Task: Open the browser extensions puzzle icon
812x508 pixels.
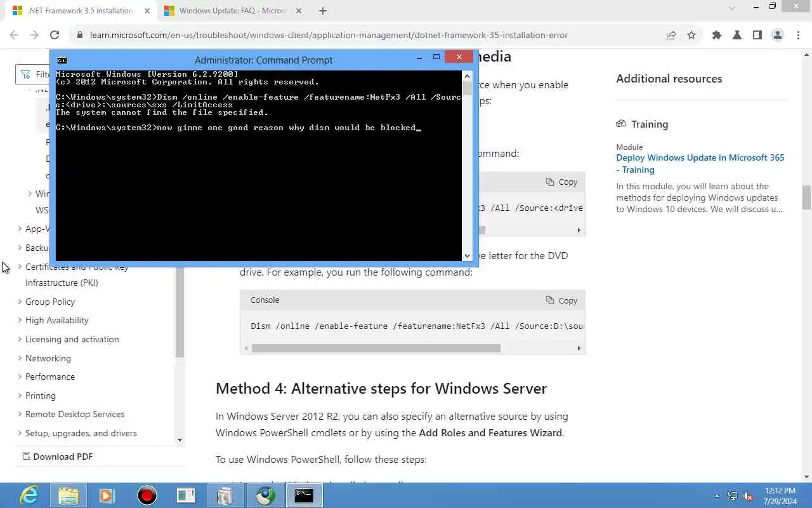Action: 717,35
